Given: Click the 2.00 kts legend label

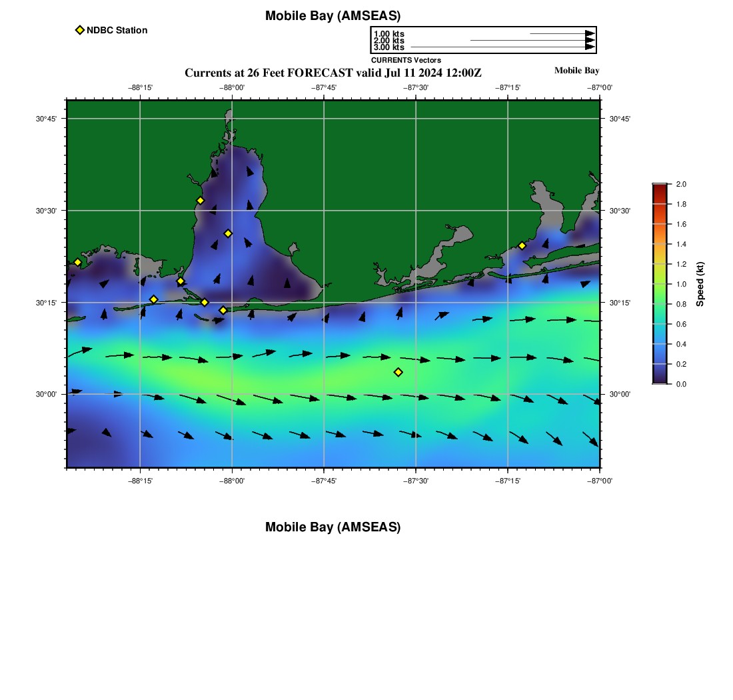Looking at the screenshot, I should pos(388,41).
